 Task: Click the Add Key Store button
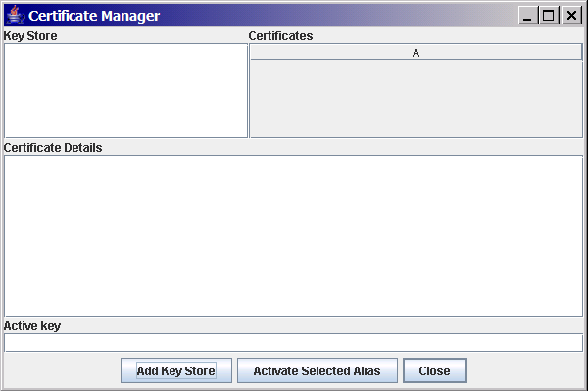pos(176,370)
